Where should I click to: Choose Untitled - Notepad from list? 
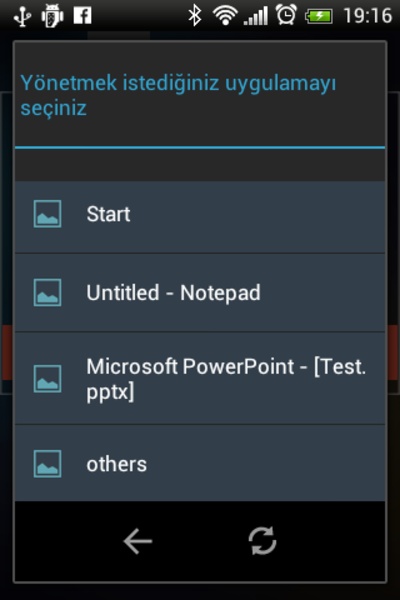tap(200, 293)
